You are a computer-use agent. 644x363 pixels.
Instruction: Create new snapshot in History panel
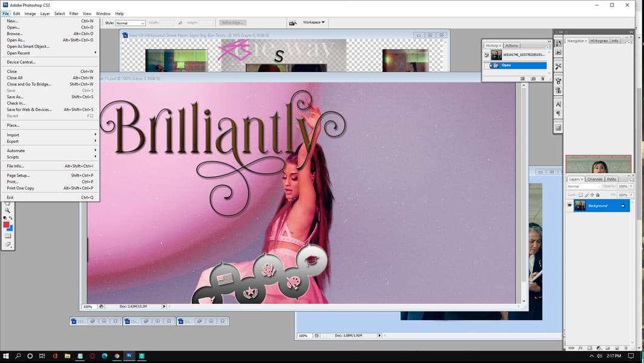point(533,79)
